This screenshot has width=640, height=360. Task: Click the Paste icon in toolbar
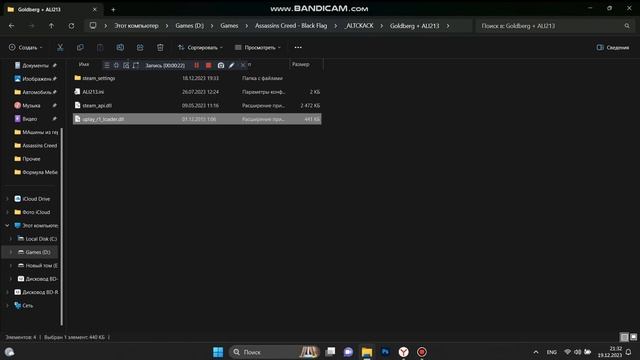(100, 47)
